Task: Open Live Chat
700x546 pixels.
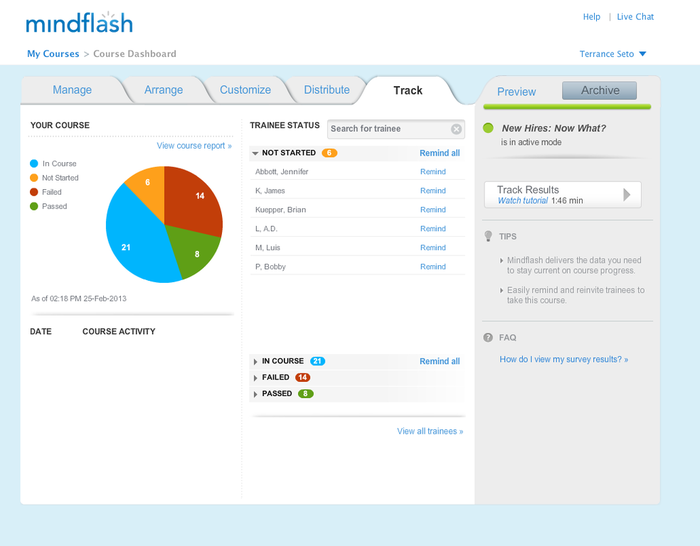Action: coord(635,17)
